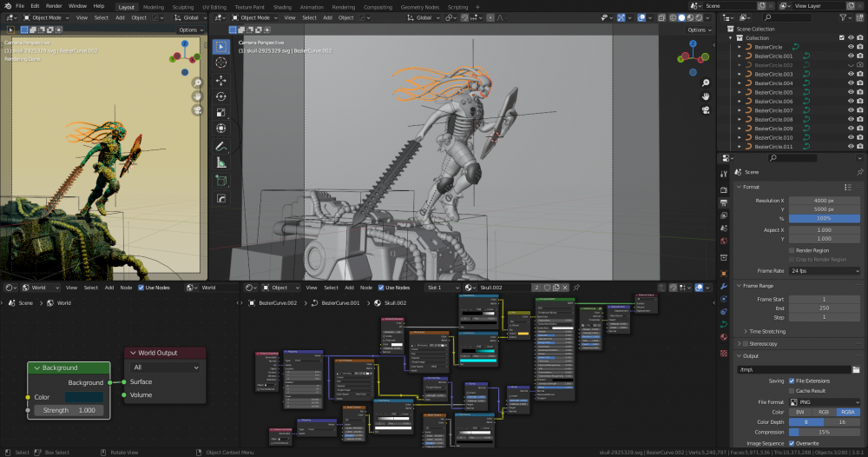Uncheck the Collection exclude checkbox

(842, 38)
